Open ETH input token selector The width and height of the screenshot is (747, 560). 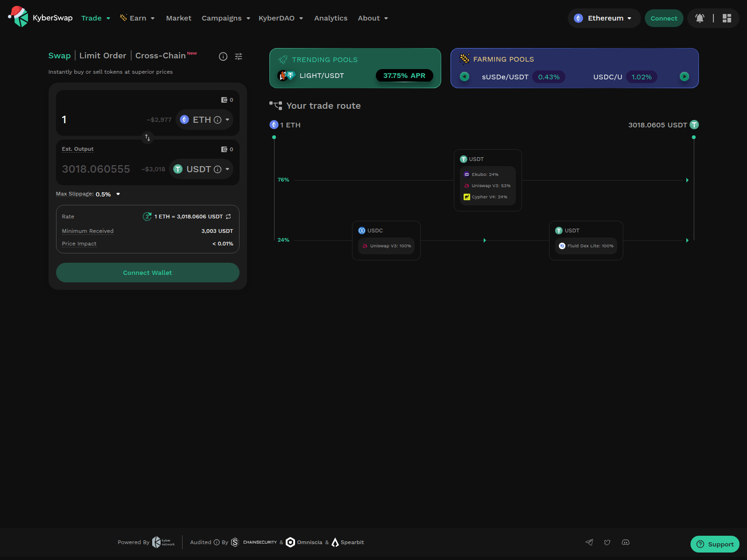[x=205, y=119]
